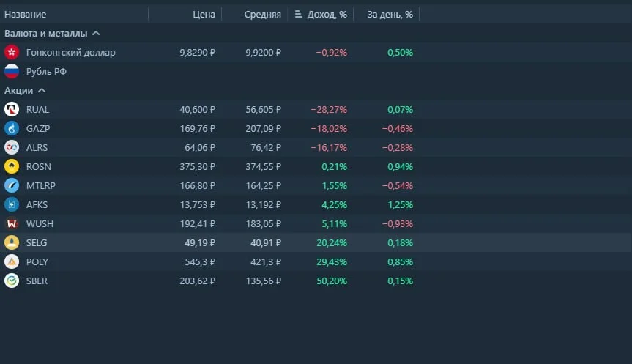Click the AFKS return 4,25%

click(x=334, y=205)
